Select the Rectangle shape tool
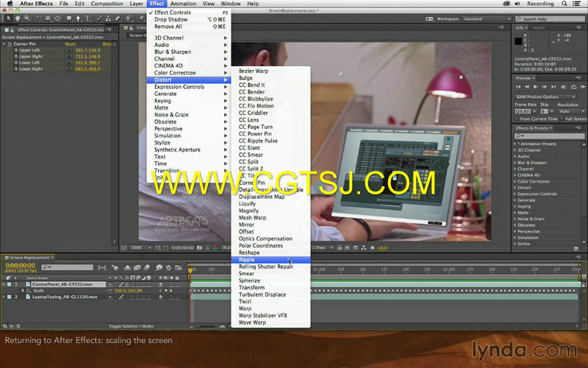The image size is (588, 368). pyautogui.click(x=69, y=18)
